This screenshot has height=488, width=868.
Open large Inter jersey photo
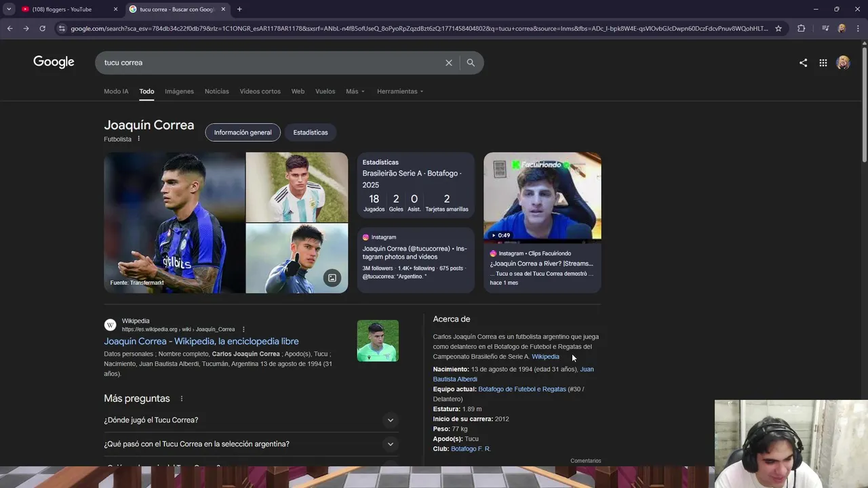coord(174,222)
